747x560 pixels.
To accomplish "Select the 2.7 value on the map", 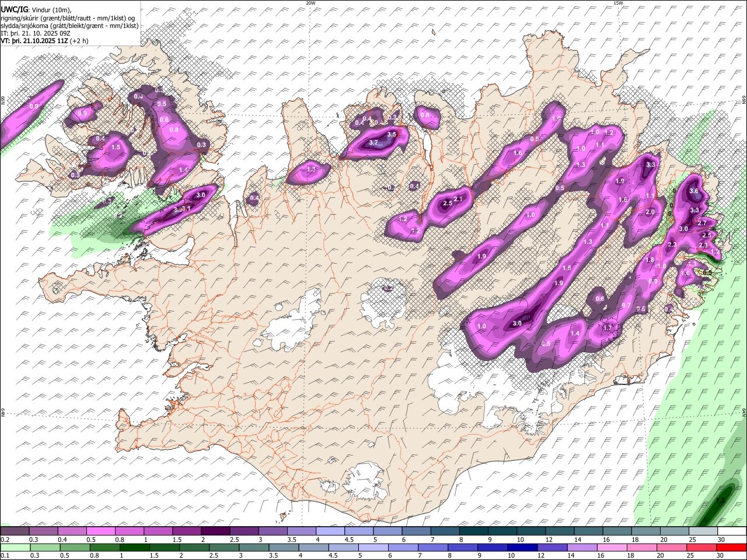I will 703,223.
